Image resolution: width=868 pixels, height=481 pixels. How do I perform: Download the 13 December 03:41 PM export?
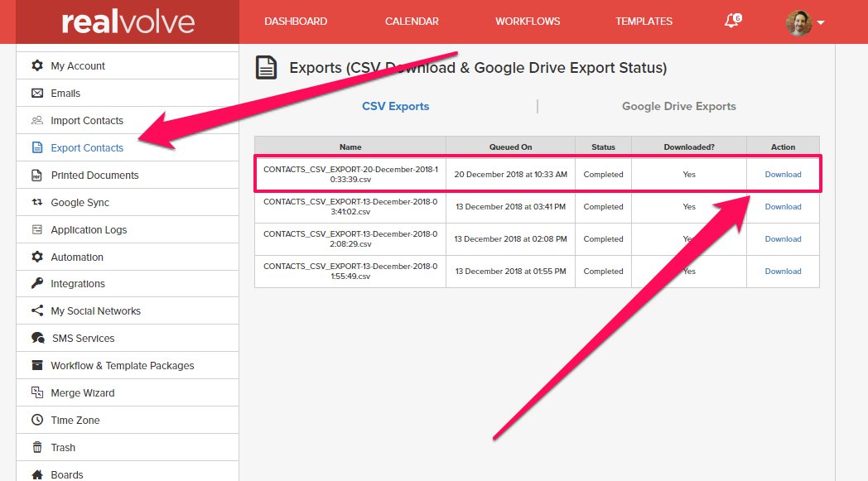click(x=783, y=207)
